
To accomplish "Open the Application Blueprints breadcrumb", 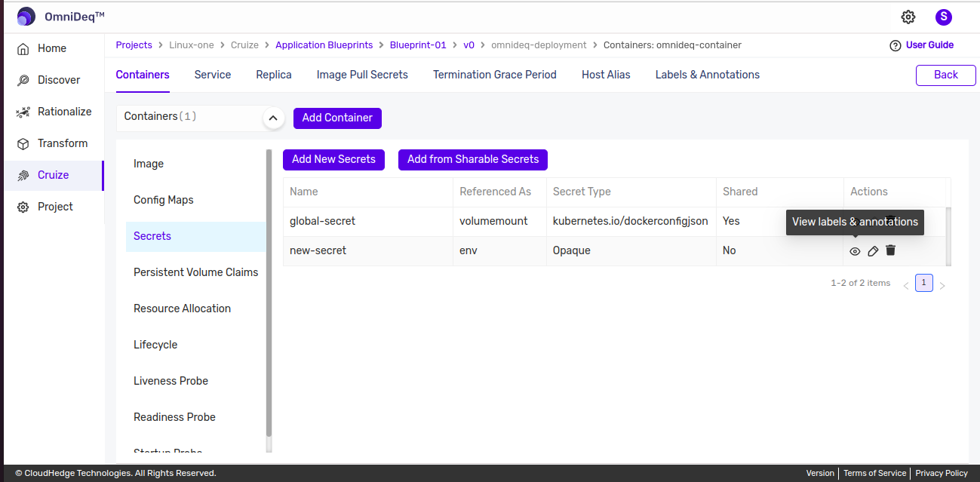I will (x=324, y=45).
